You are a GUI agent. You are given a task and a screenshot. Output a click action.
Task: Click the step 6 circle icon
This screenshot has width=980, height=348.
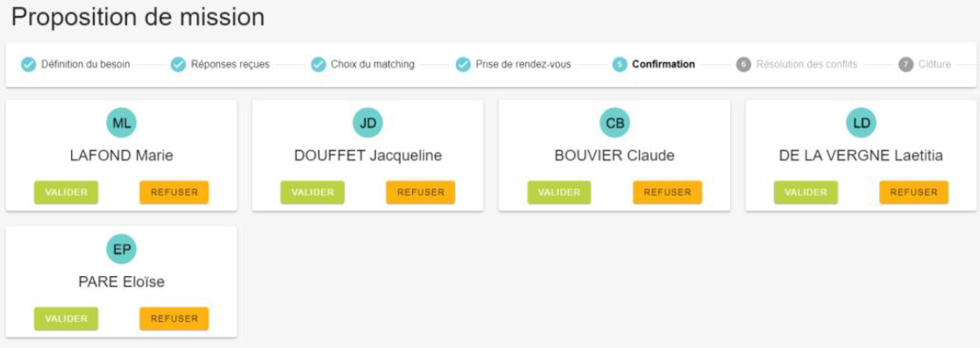click(743, 64)
